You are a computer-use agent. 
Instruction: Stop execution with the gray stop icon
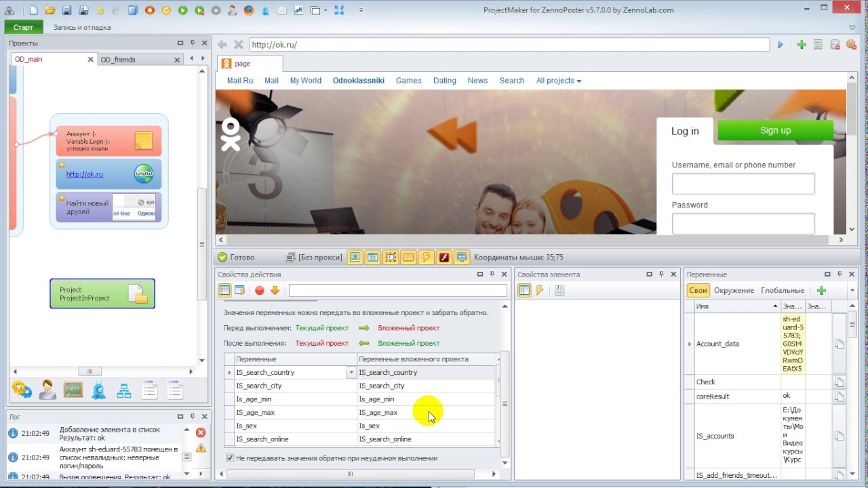[216, 10]
